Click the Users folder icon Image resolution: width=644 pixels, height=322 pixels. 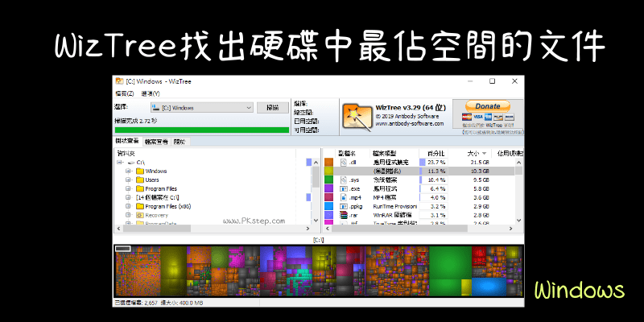pos(139,180)
